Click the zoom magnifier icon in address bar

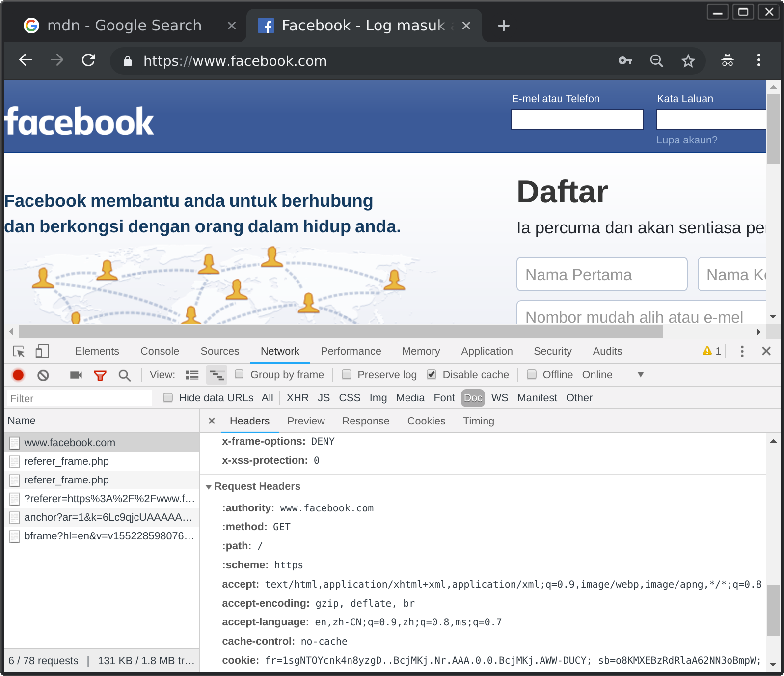(656, 60)
